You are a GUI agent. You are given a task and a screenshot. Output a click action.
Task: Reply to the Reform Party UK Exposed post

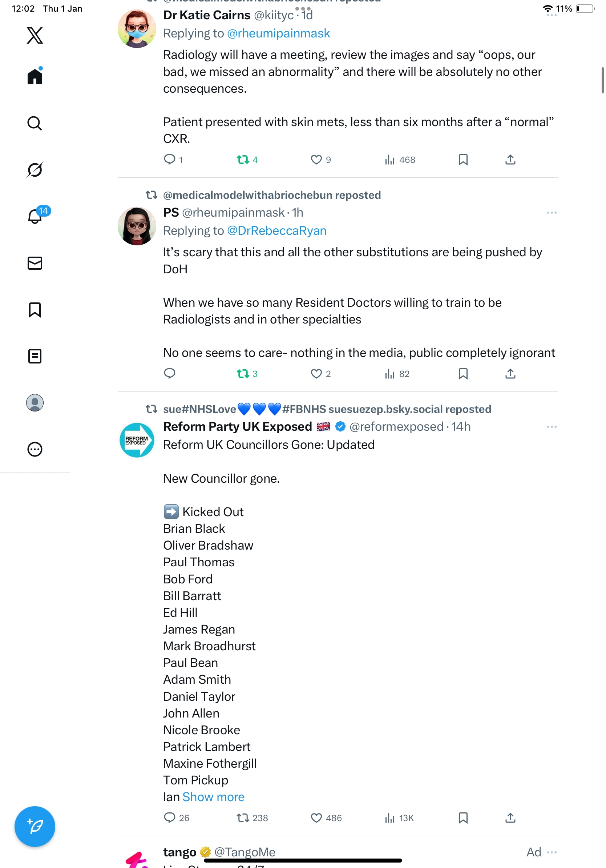[170, 818]
